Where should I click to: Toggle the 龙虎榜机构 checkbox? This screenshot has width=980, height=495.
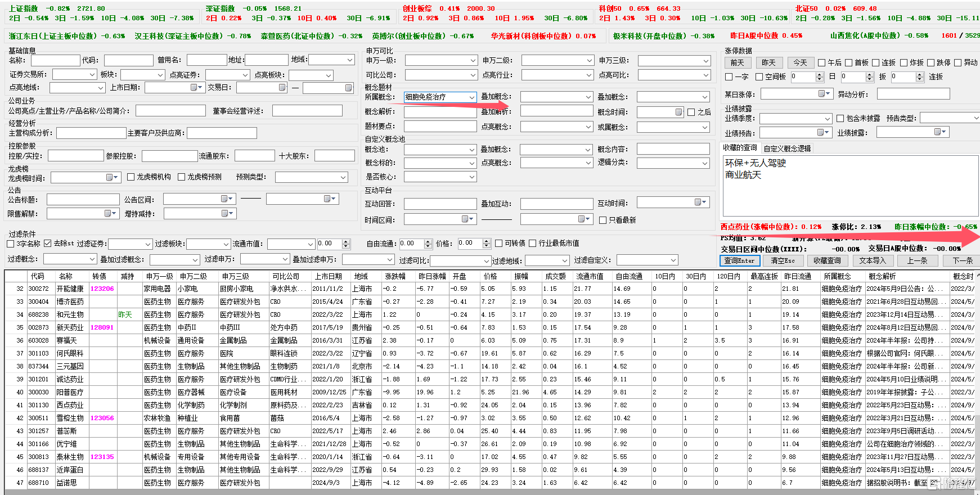(131, 177)
